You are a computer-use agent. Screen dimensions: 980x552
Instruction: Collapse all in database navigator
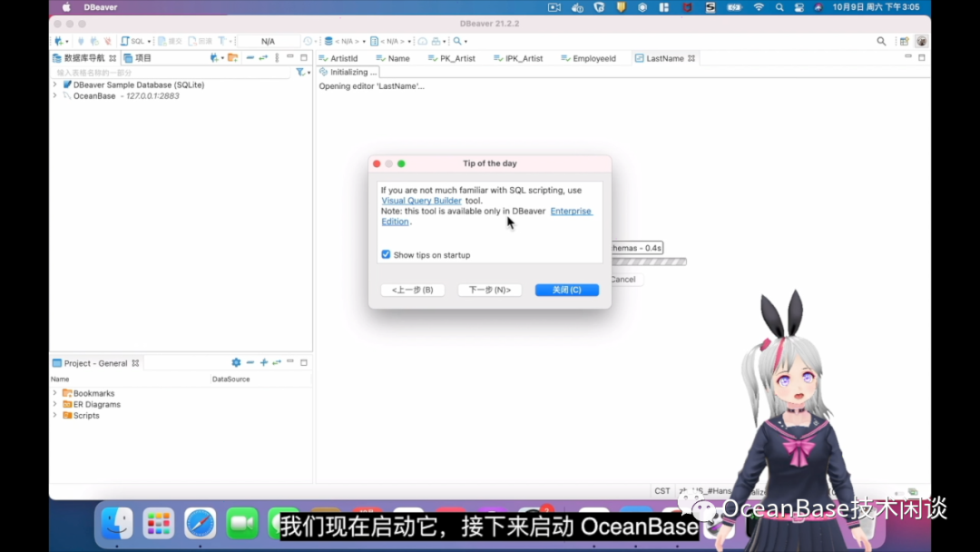tap(250, 58)
